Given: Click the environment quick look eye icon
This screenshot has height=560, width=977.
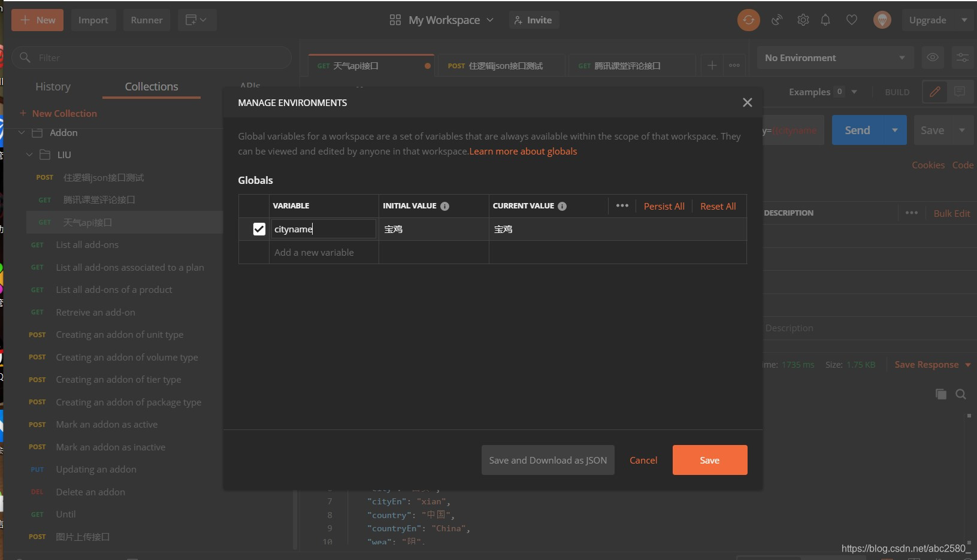Looking at the screenshot, I should pos(933,57).
